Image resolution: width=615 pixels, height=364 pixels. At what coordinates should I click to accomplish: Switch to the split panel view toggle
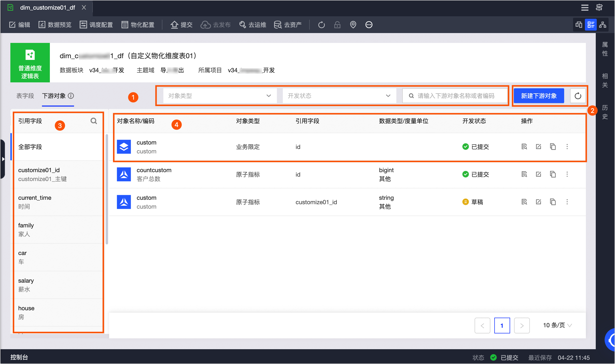tap(579, 25)
